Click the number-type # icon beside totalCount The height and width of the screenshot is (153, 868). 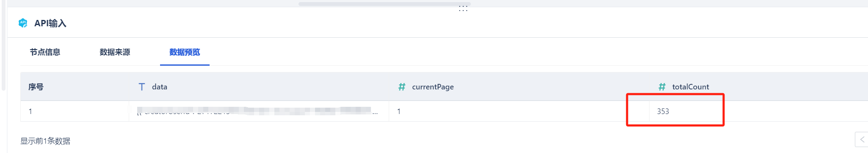click(662, 87)
